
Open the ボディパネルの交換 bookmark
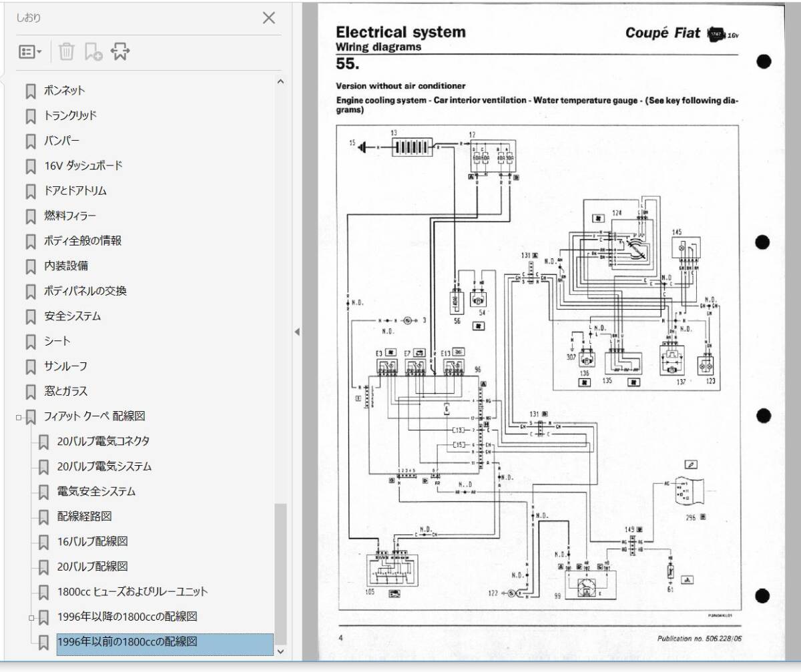[x=85, y=291]
